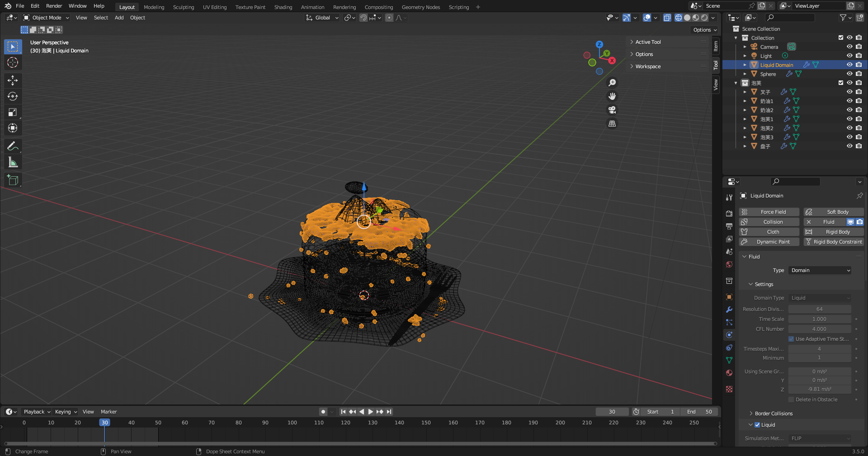Toggle camera view icon in viewport
The height and width of the screenshot is (456, 868).
coord(612,110)
